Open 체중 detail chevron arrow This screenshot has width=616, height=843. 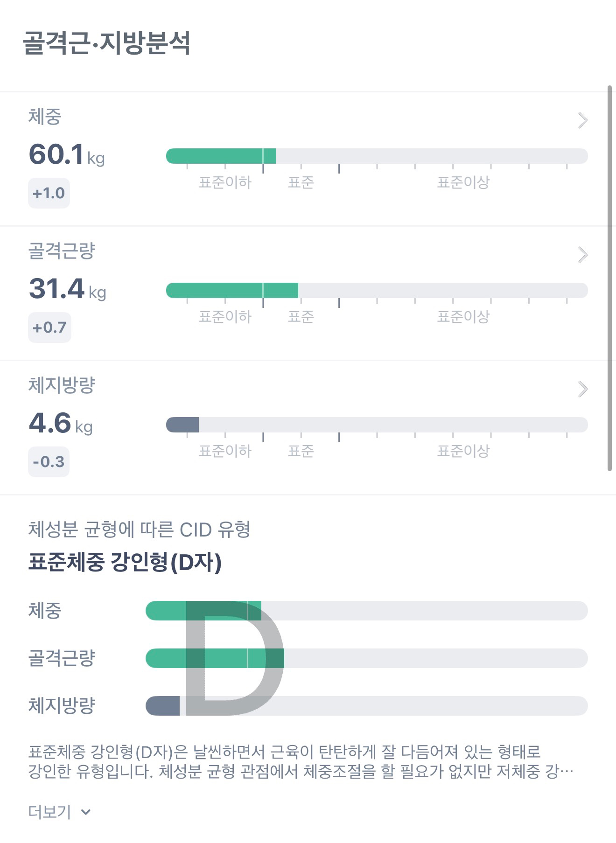click(x=582, y=120)
